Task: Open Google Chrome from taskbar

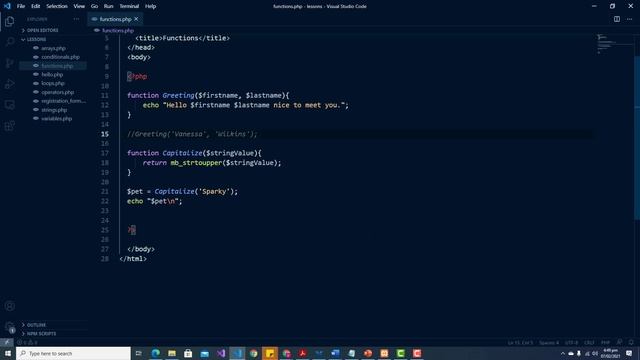Action: click(253, 353)
